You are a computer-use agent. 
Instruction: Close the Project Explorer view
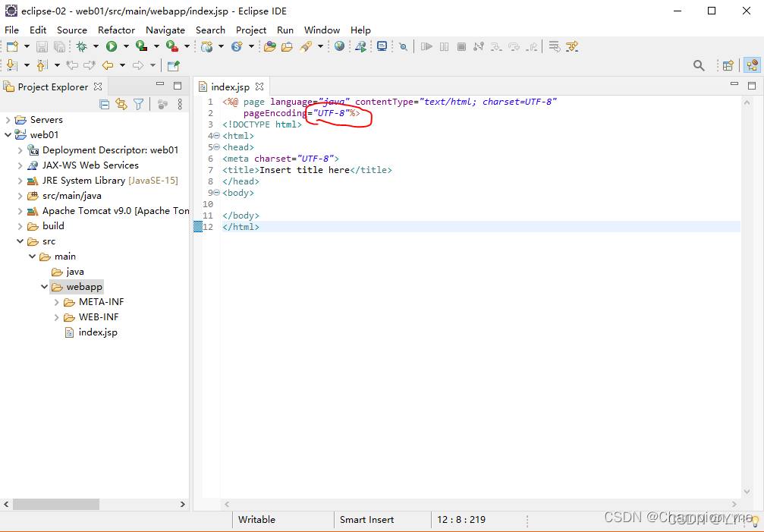98,87
